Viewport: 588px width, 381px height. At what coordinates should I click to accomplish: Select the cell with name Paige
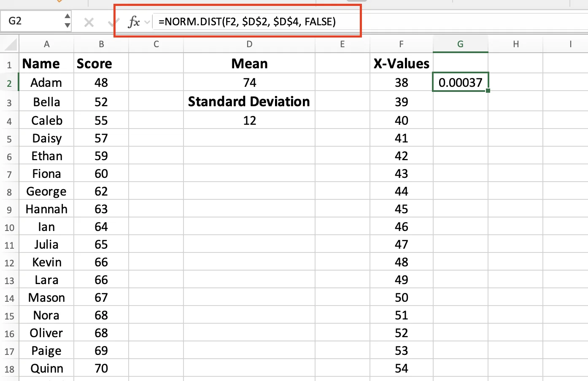point(46,350)
